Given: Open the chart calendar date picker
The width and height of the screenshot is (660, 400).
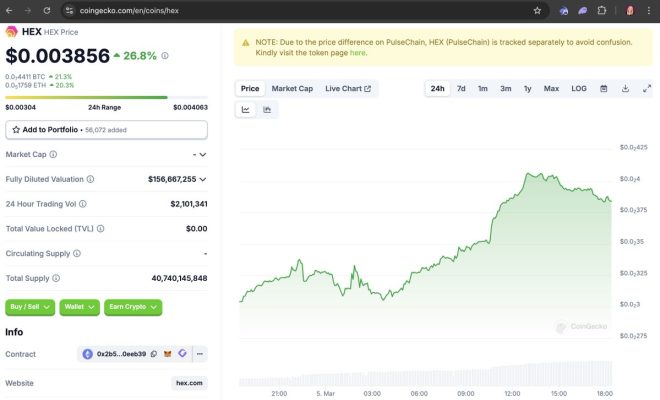Looking at the screenshot, I should pyautogui.click(x=604, y=88).
